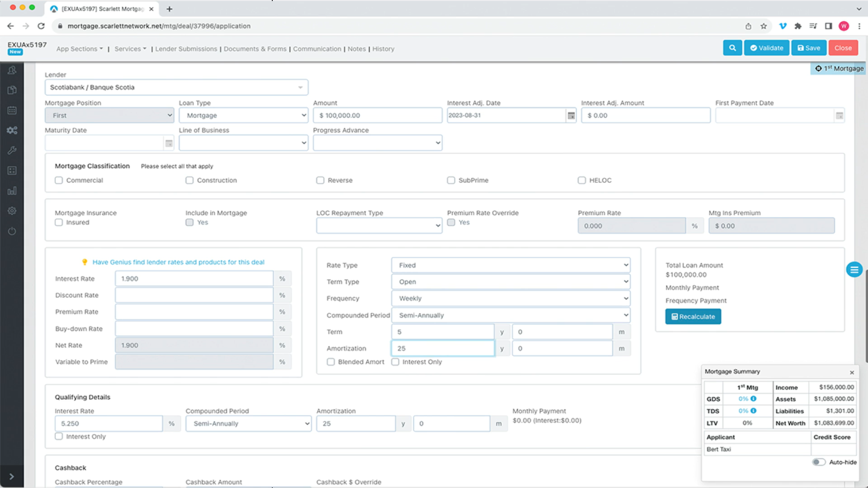
Task: Click the Interest Rate input field
Action: coord(194,279)
